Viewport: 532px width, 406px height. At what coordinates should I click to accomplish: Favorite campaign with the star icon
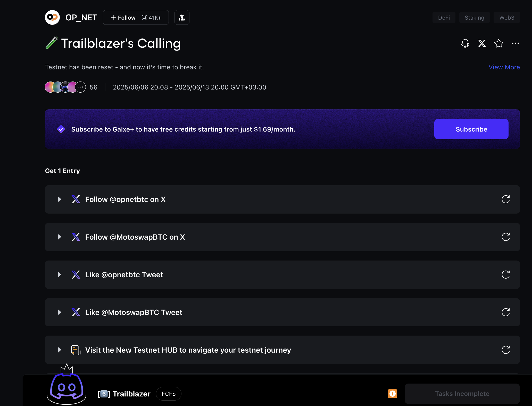click(499, 43)
